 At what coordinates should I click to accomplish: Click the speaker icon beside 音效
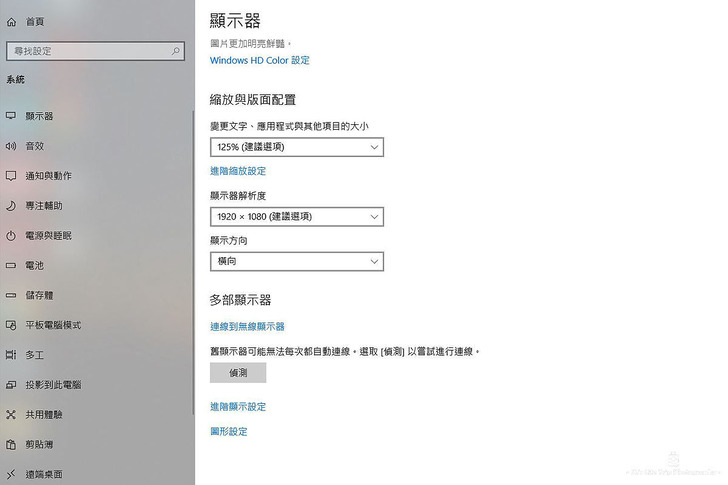(11, 146)
